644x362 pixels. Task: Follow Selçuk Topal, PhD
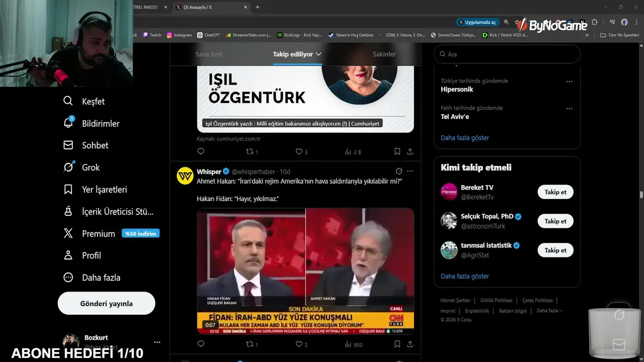pyautogui.click(x=555, y=221)
